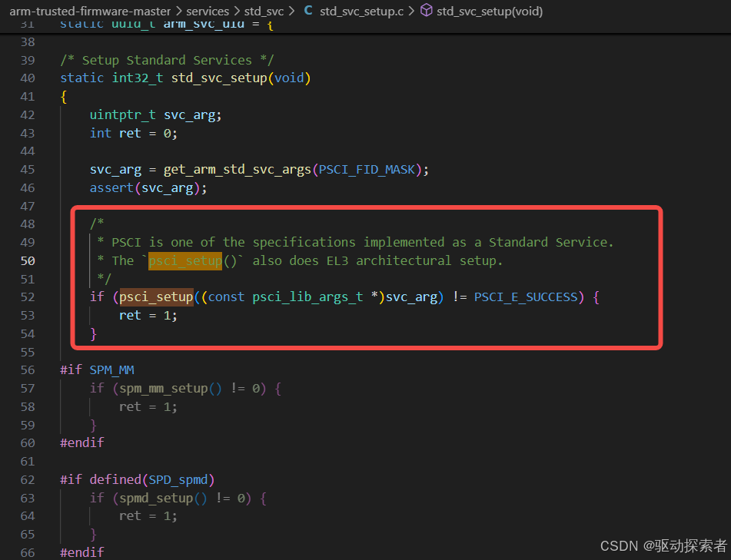This screenshot has width=731, height=560.
Task: Click the symbol cube icon in breadcrumb
Action: (x=426, y=10)
